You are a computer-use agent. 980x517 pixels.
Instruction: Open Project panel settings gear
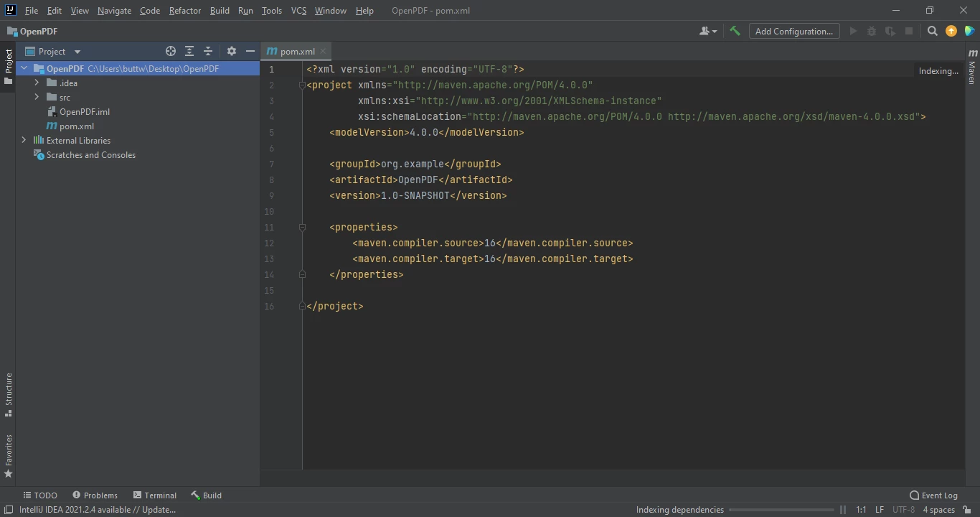point(231,51)
